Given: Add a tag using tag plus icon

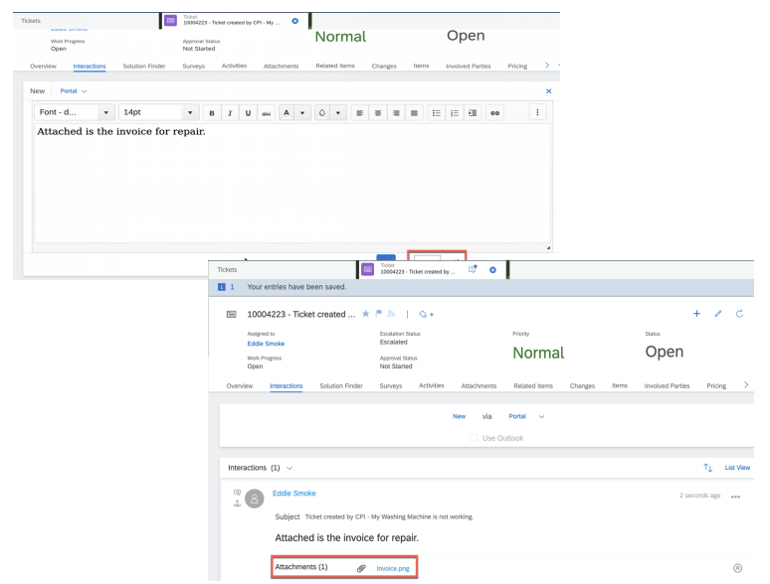Looking at the screenshot, I should [x=426, y=314].
